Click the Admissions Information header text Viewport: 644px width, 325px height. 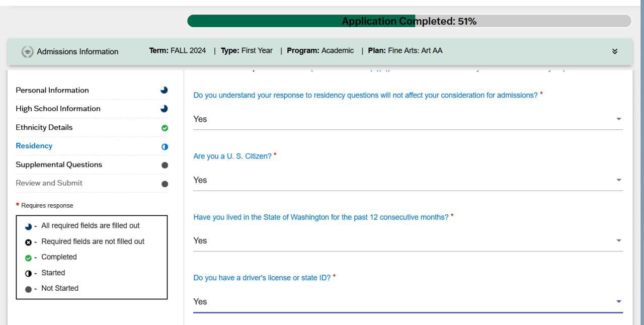click(x=77, y=52)
